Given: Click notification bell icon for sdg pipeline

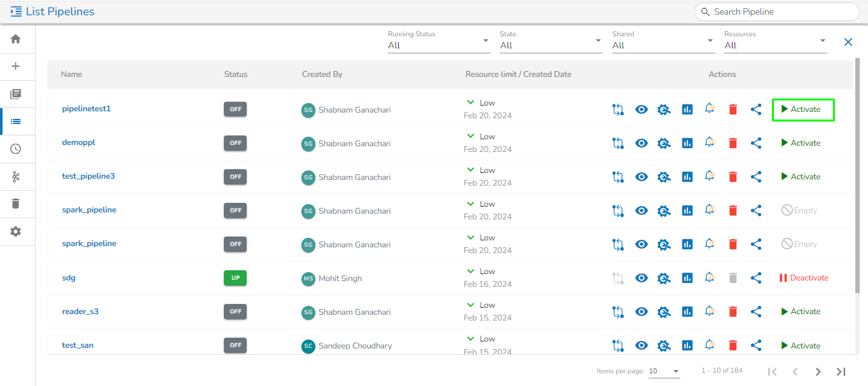Looking at the screenshot, I should click(710, 277).
